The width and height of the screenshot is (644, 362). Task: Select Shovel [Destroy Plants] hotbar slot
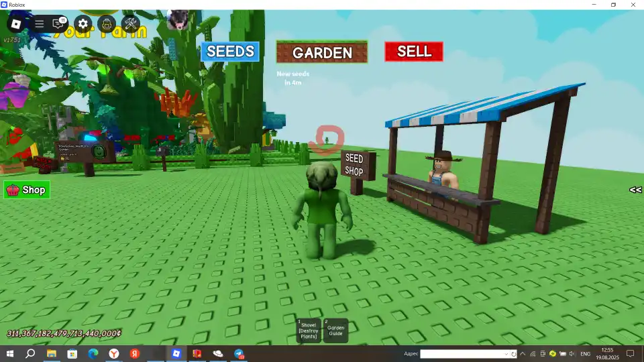(309, 330)
